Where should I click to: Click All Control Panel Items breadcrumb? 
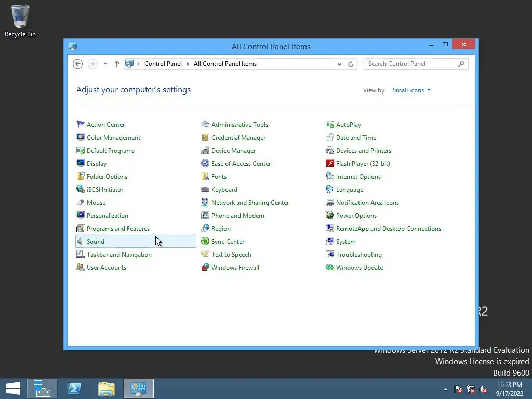tap(225, 64)
